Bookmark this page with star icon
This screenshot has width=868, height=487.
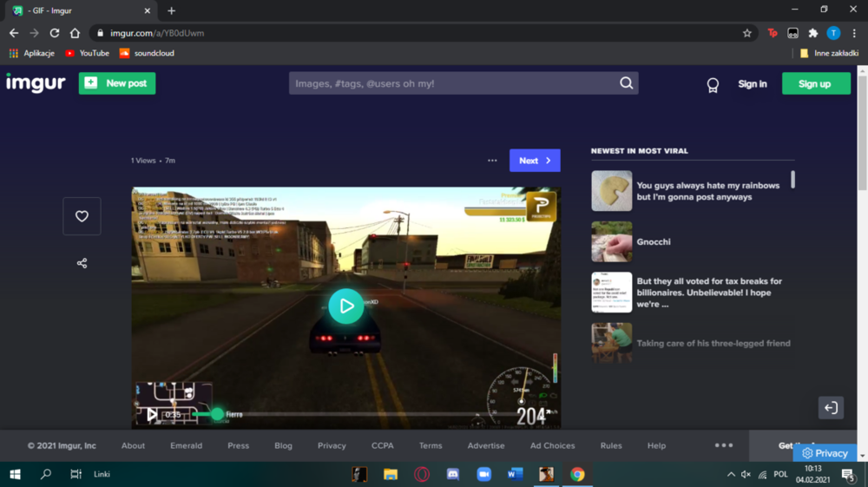click(x=746, y=33)
